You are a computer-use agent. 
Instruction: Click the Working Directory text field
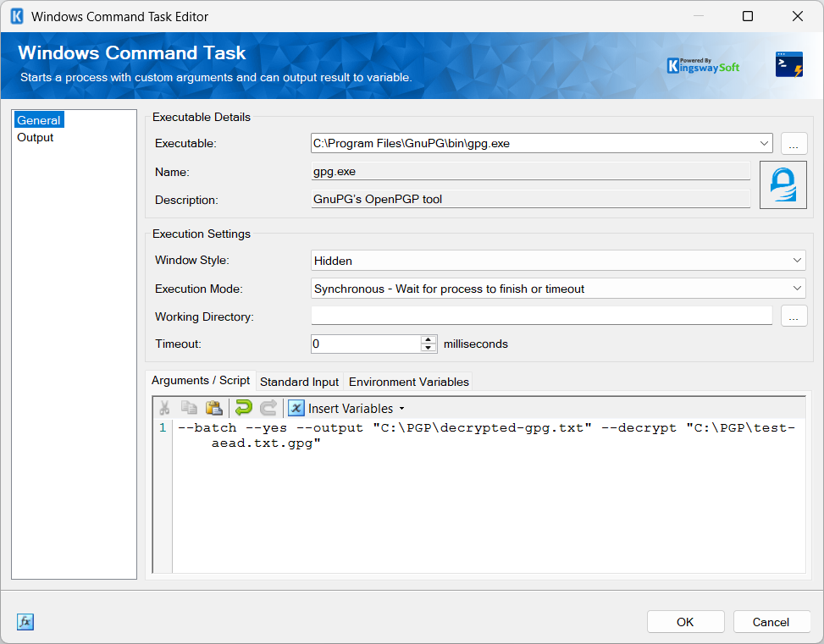tap(541, 316)
